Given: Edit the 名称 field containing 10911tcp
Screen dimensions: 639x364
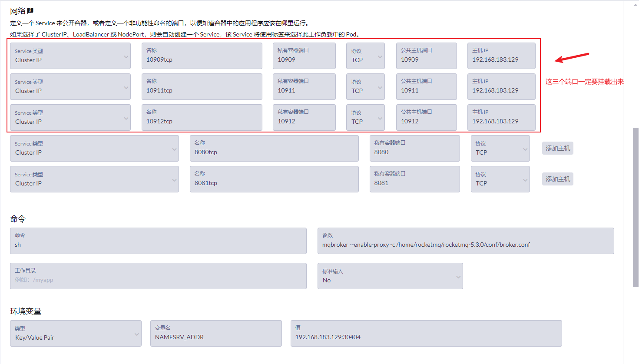Looking at the screenshot, I should point(202,86).
